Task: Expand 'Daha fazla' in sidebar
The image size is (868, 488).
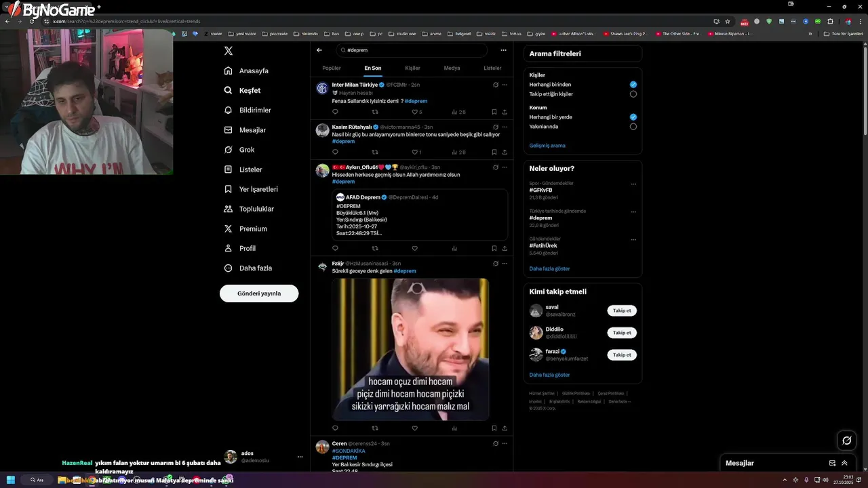Action: click(x=248, y=268)
